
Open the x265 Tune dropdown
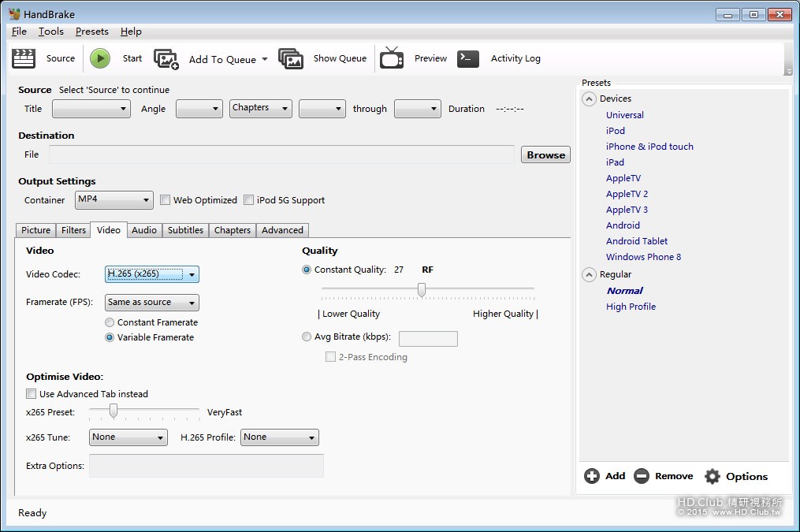[x=128, y=437]
